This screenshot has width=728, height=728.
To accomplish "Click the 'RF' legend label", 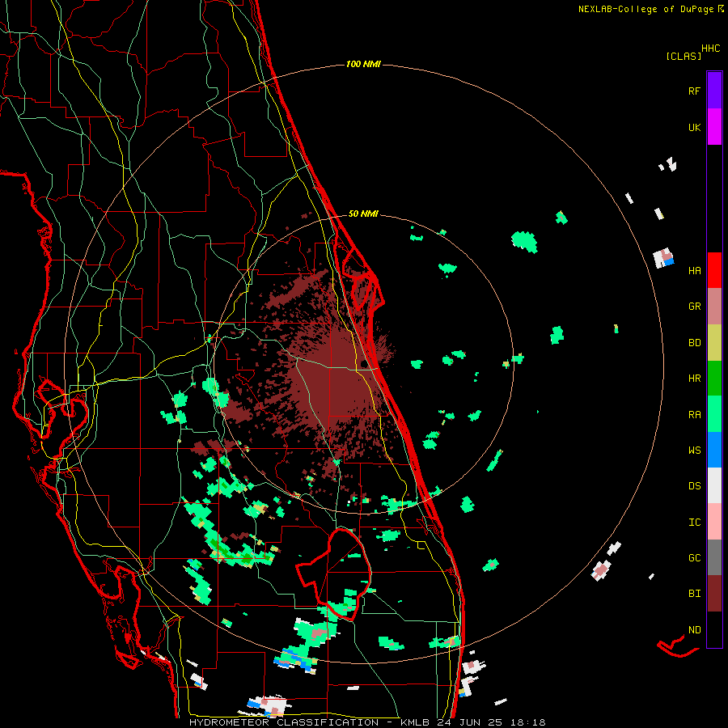I will (694, 91).
